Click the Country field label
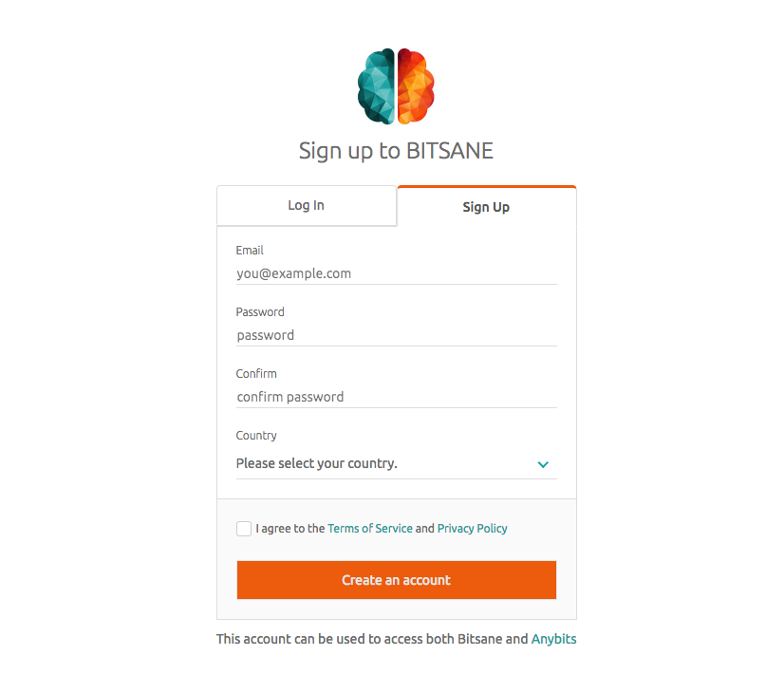 pyautogui.click(x=256, y=436)
